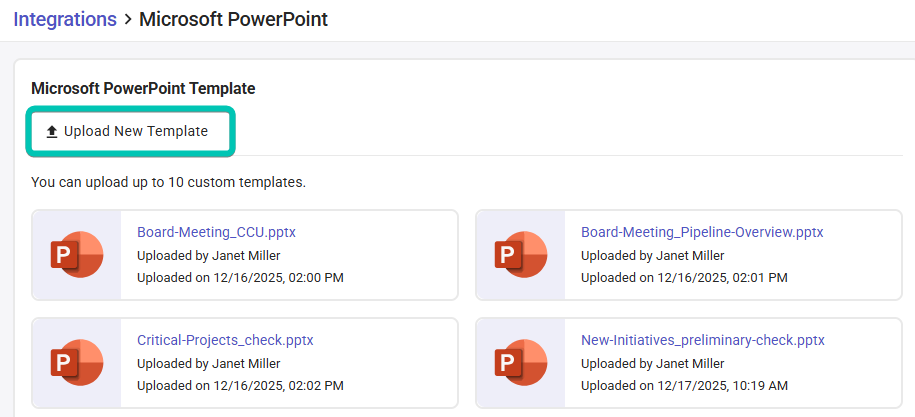Open the Critical-Projects_check.pptx template link
The image size is (915, 417).
click(225, 340)
